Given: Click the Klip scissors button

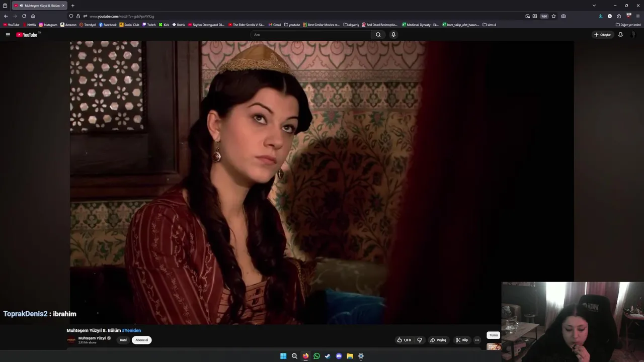Looking at the screenshot, I should pos(462,340).
